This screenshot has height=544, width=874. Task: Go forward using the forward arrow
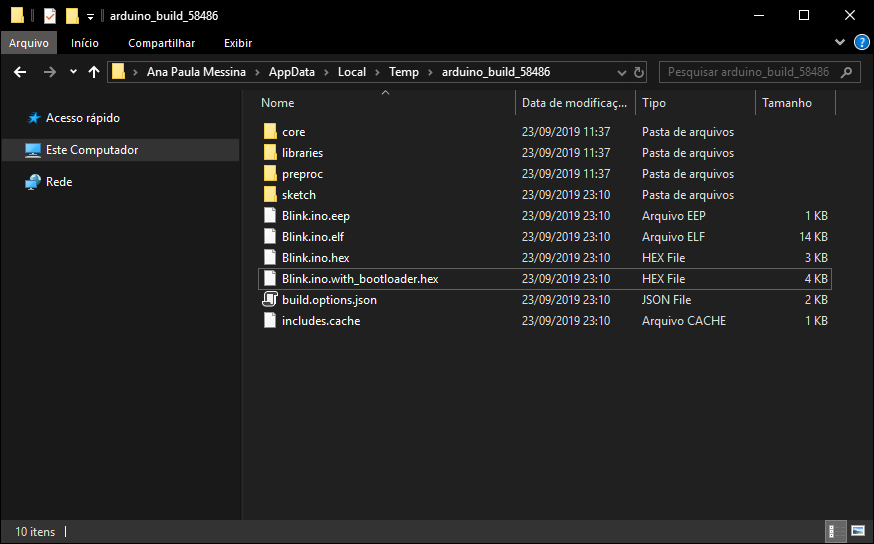pyautogui.click(x=50, y=72)
